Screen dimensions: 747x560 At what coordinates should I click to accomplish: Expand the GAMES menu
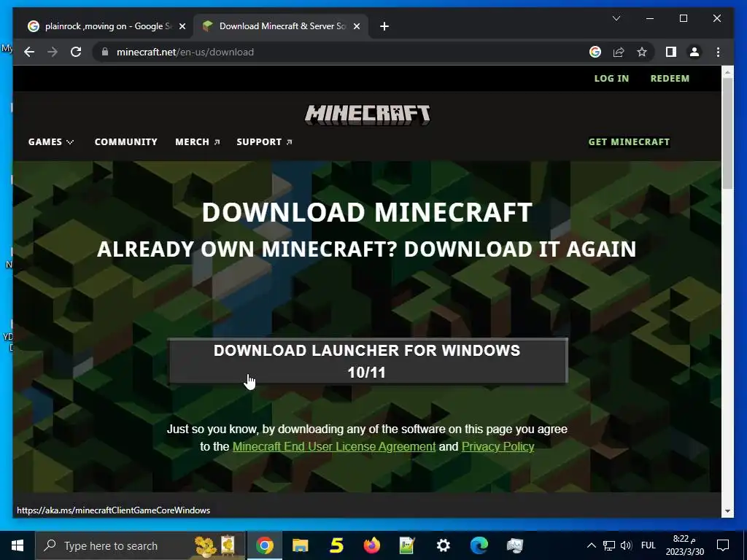tap(50, 142)
